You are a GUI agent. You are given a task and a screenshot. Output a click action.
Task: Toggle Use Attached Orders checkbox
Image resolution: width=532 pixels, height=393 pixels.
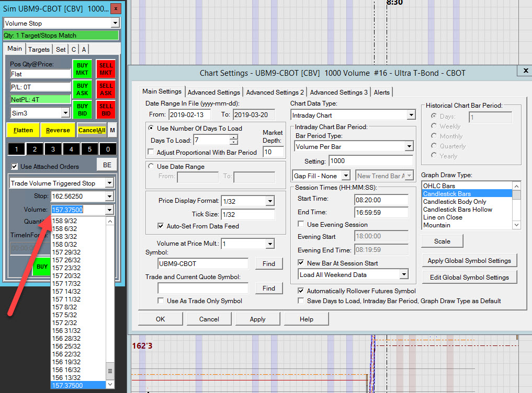point(15,167)
